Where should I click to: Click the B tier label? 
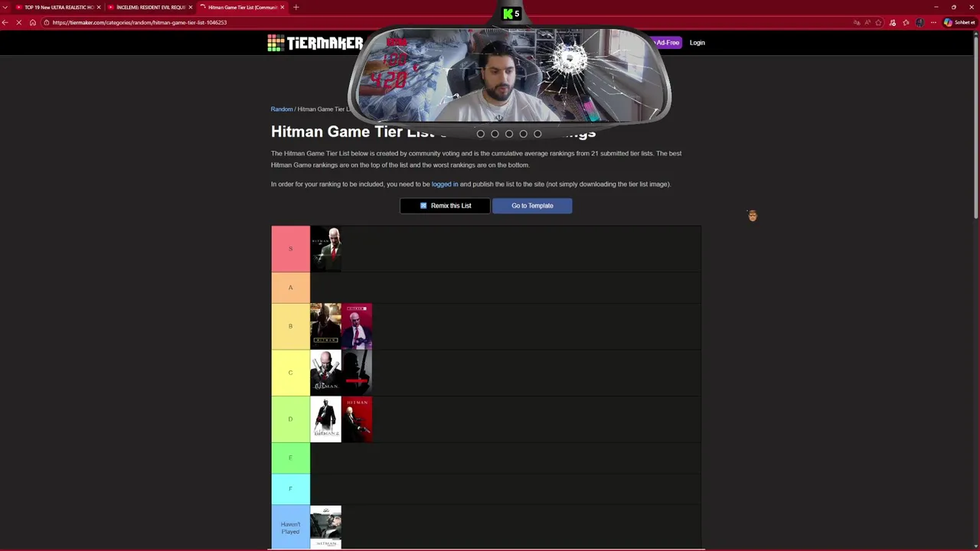(290, 326)
